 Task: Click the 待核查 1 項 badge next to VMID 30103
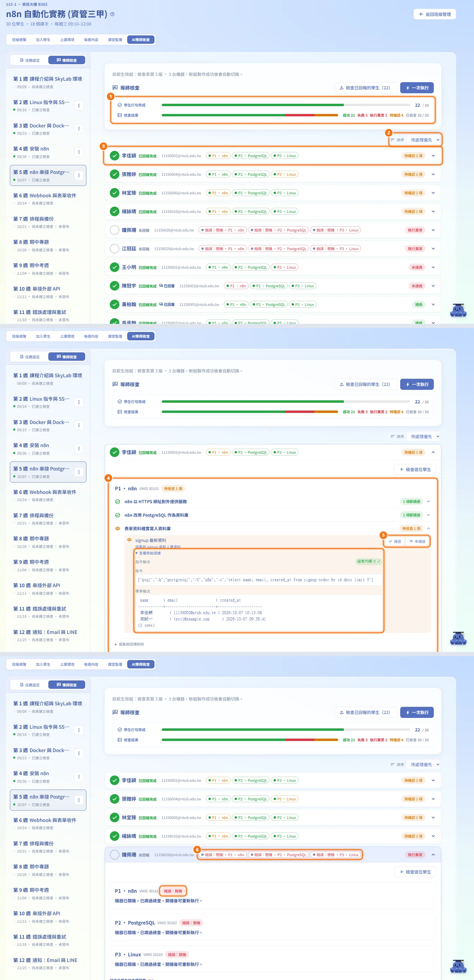coord(173,489)
